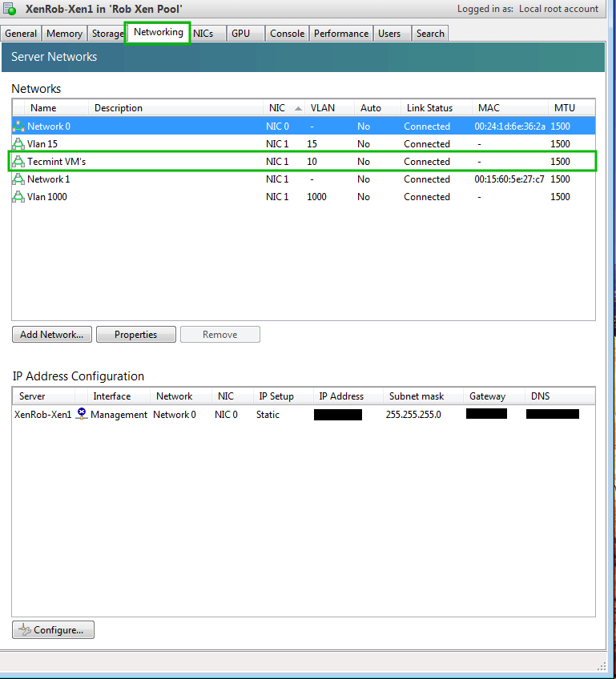This screenshot has width=616, height=679.
Task: Click the Tecmint VM's network icon
Action: (18, 162)
